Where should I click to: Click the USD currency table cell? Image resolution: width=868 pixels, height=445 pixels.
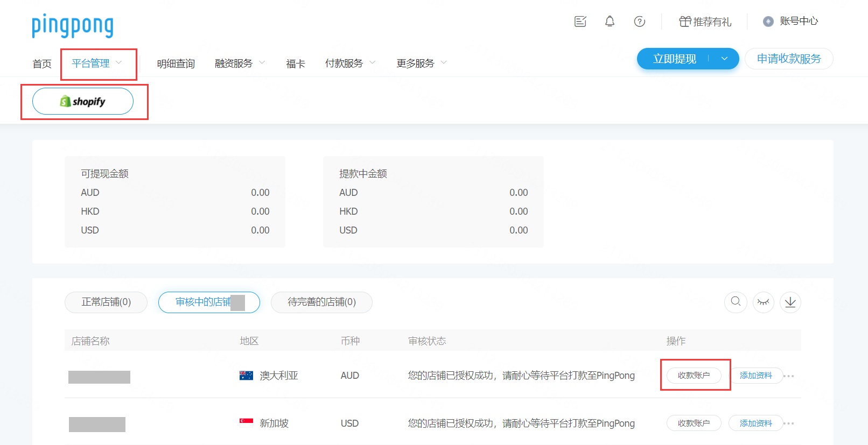click(349, 423)
